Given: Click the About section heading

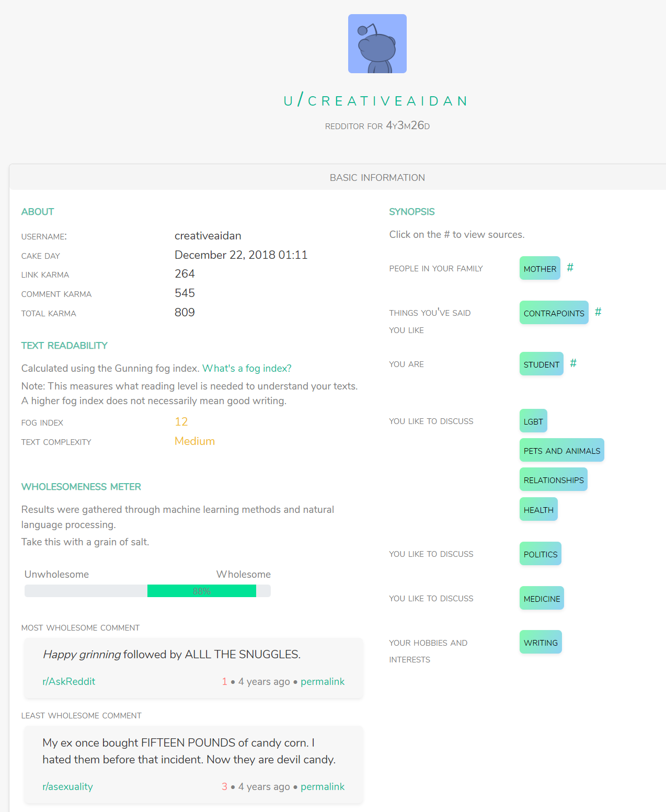Looking at the screenshot, I should click(38, 212).
